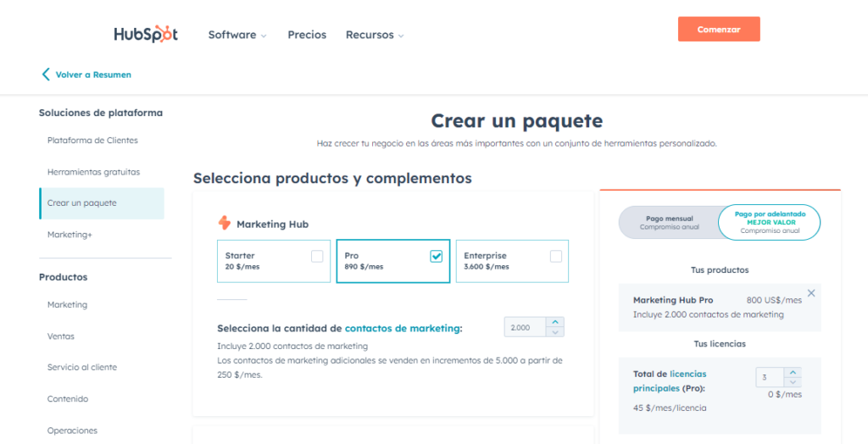Screen dimensions: 868x444
Task: Open the Software dropdown menu
Action: (x=237, y=35)
